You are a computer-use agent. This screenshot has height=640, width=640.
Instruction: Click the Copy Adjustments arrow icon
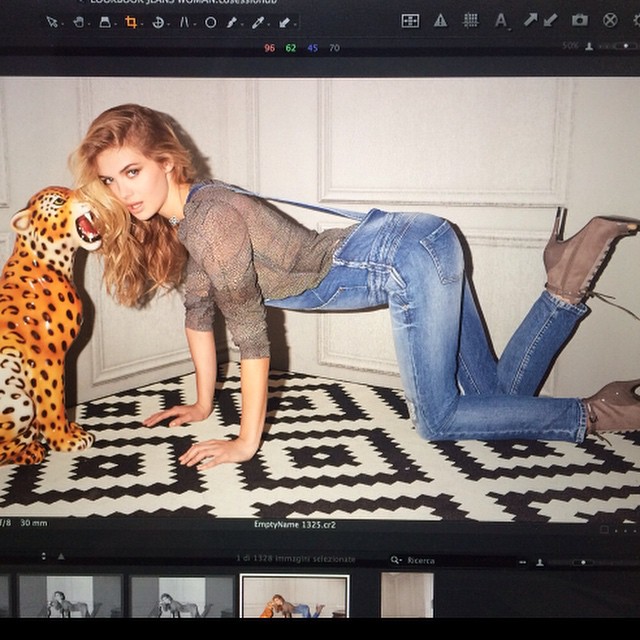(x=530, y=20)
